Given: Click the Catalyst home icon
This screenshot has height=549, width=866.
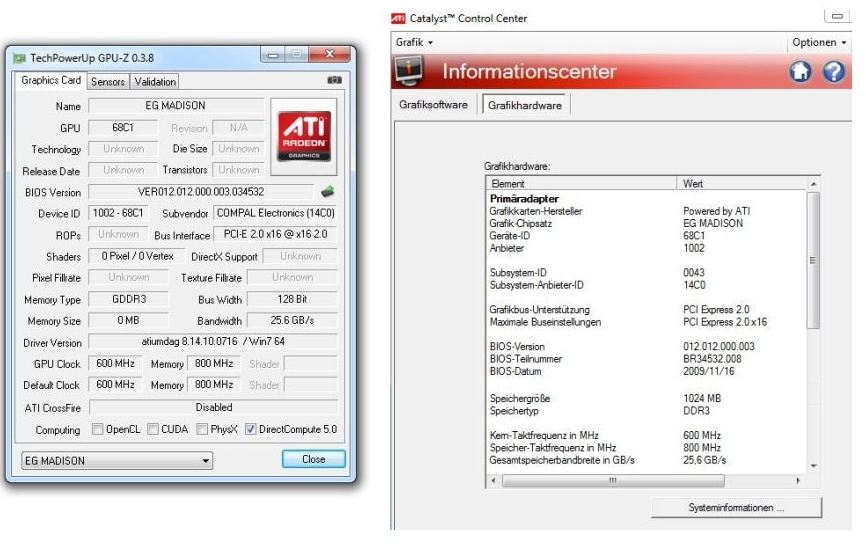Looking at the screenshot, I should (800, 72).
